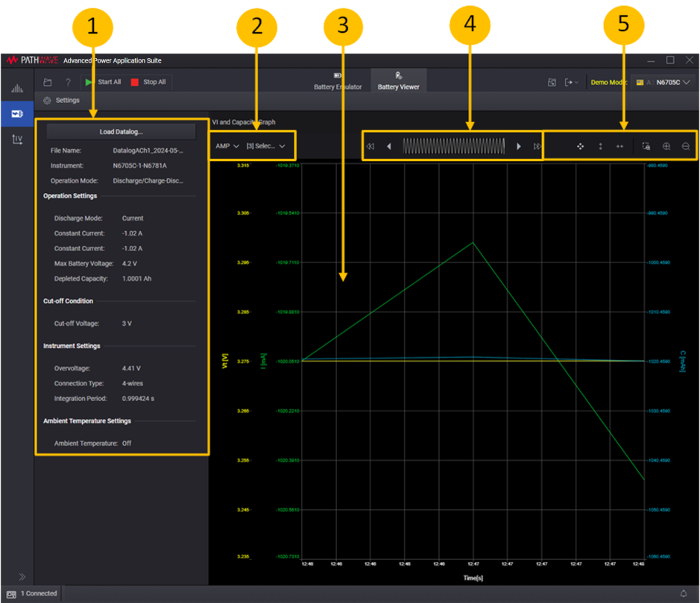
Task: Click the screenshot capture icon beside Demo Mode
Action: pos(552,82)
